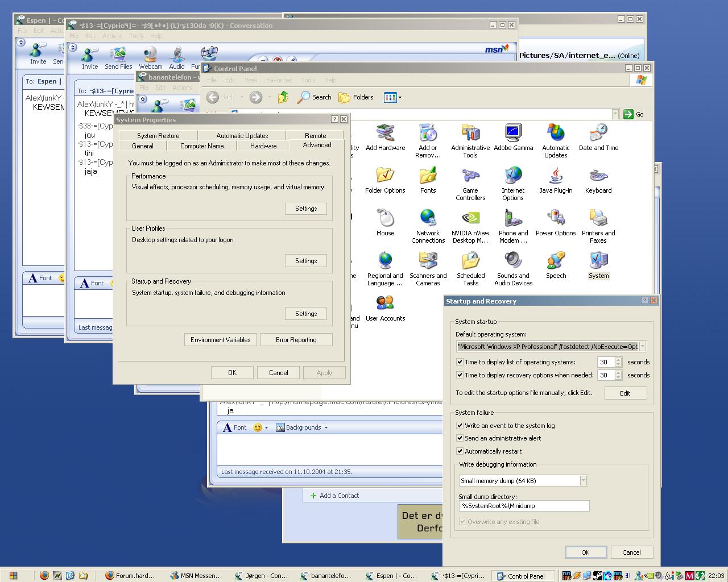Screen dimensions: 728x582
Task: Click the Small dump directory text field
Action: pos(523,506)
